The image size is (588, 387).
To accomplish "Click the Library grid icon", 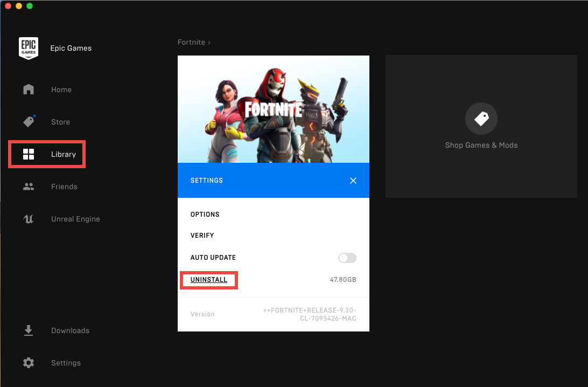I will point(29,155).
